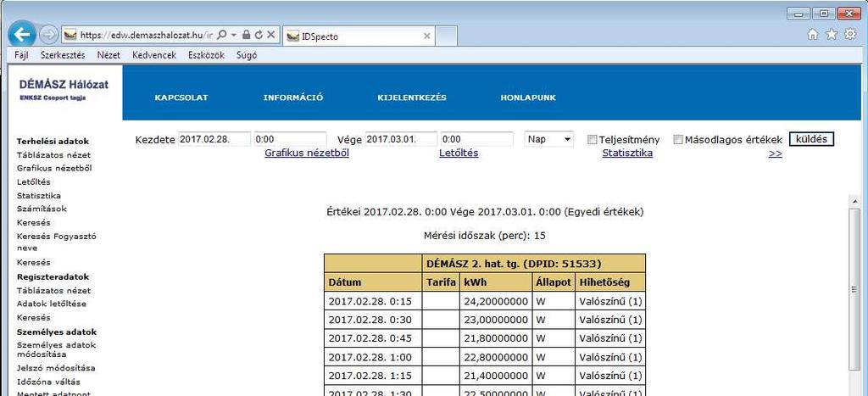
Task: Open Letöltés in left sidebar
Action: coord(34,181)
